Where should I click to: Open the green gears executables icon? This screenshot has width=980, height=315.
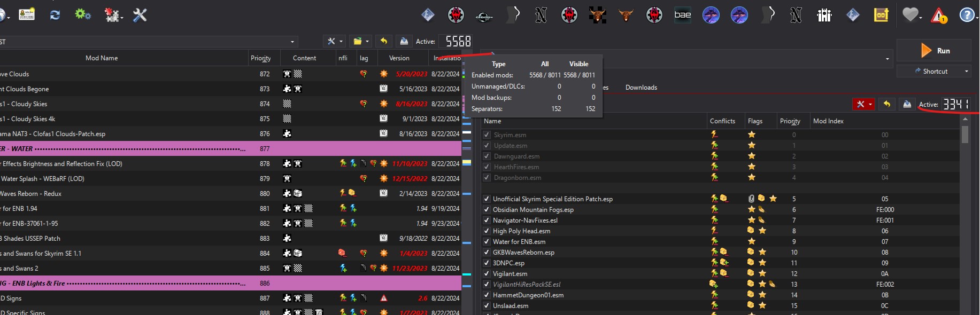(x=82, y=14)
